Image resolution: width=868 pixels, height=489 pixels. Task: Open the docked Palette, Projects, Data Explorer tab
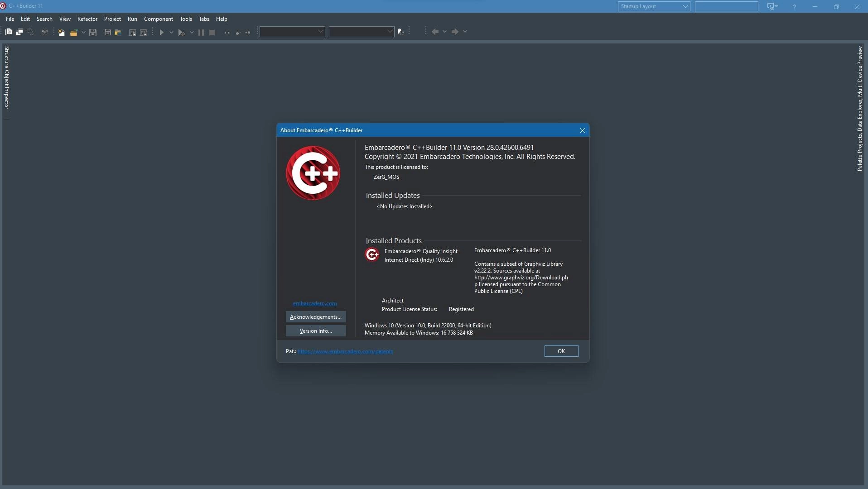click(x=859, y=109)
